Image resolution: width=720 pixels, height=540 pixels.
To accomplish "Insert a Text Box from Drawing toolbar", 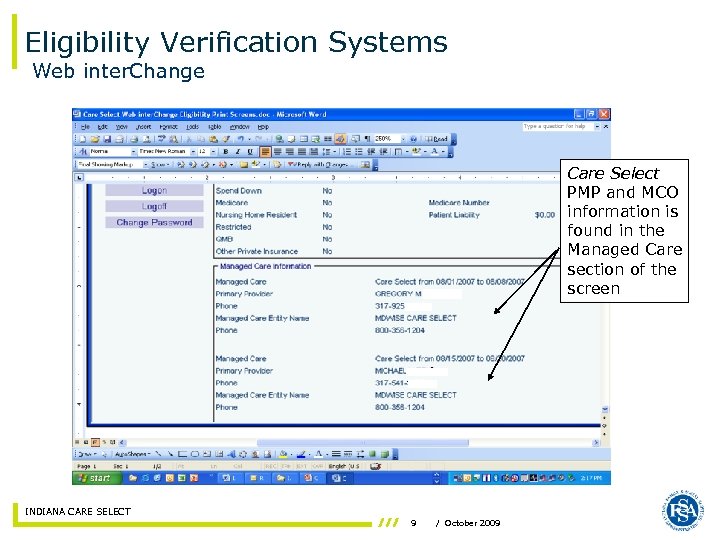I will [207, 455].
